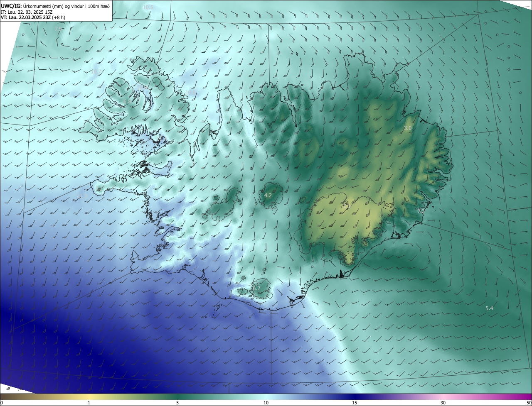Click the 4.2 value on Hofsjökull glacier
532x406 pixels.
click(x=268, y=195)
